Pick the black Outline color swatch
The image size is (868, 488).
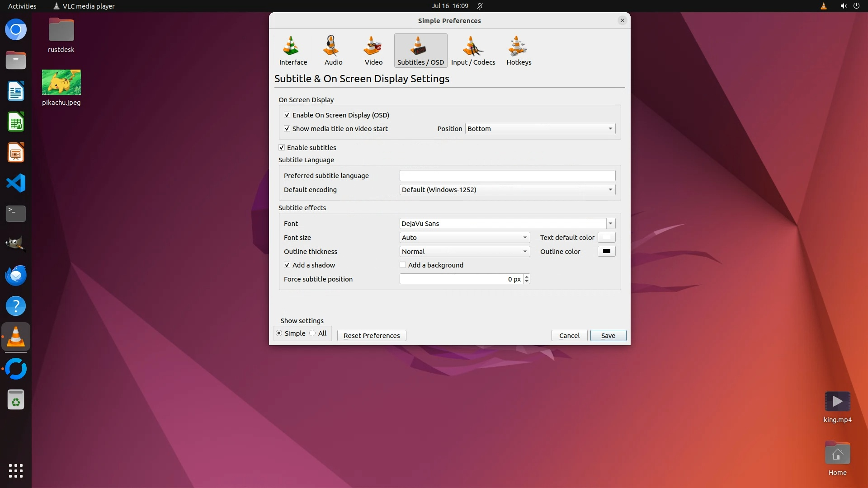pos(606,251)
